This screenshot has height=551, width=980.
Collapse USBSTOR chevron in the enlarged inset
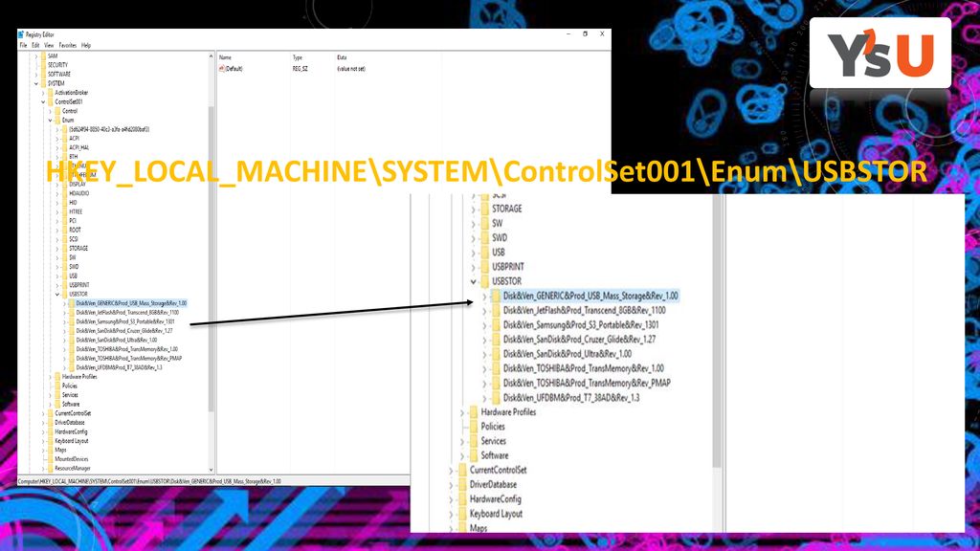click(473, 282)
